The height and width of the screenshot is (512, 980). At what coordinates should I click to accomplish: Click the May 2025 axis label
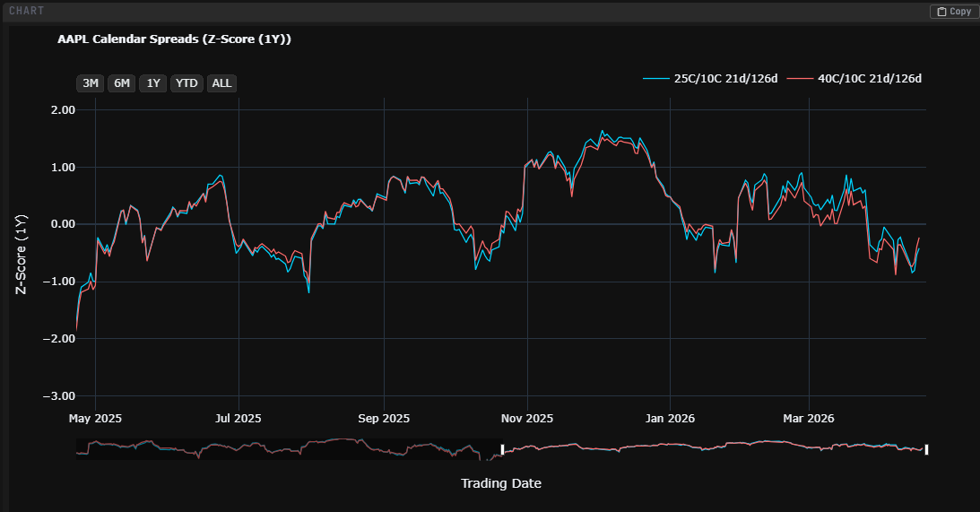click(95, 418)
